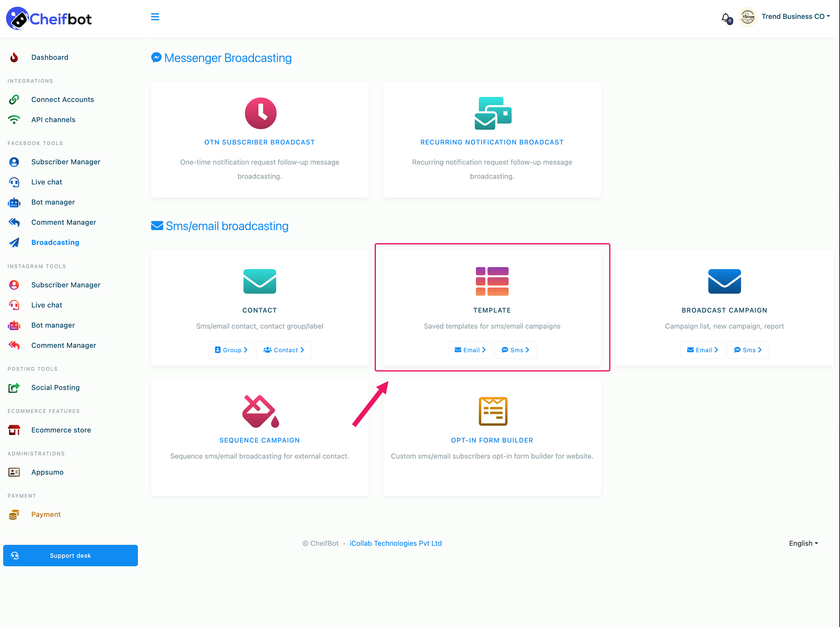Click the SMS button under Template

tap(516, 350)
